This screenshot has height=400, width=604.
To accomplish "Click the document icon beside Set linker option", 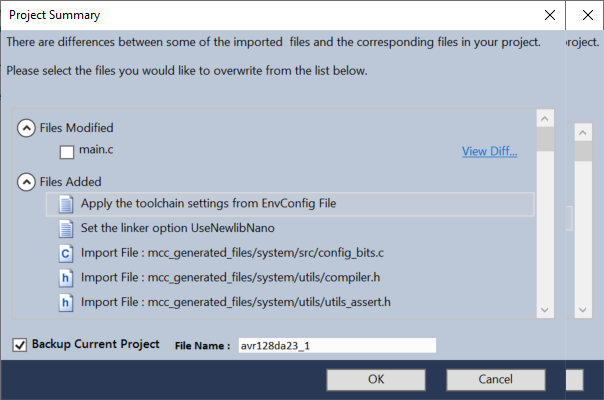I will point(67,228).
